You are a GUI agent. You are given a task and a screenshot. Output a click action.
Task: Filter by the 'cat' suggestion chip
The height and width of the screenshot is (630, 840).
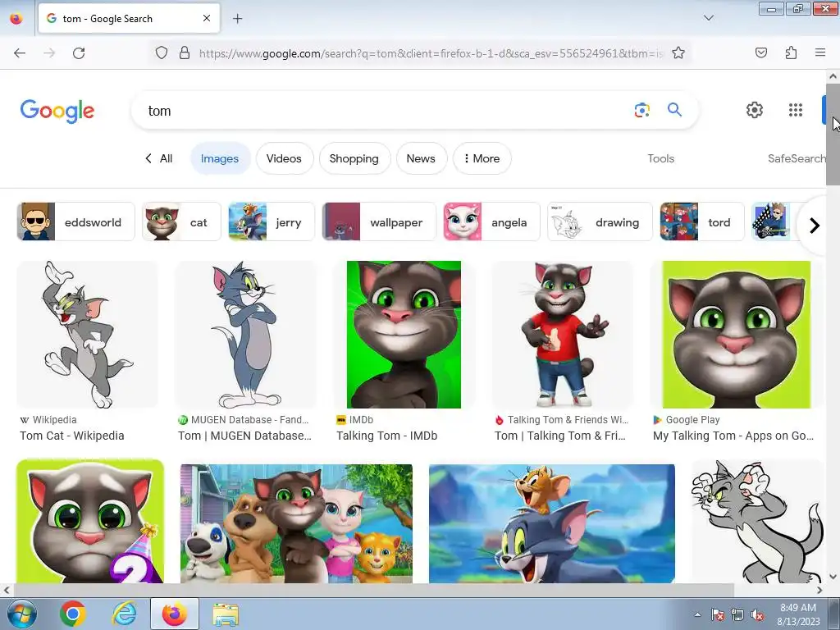click(x=181, y=221)
